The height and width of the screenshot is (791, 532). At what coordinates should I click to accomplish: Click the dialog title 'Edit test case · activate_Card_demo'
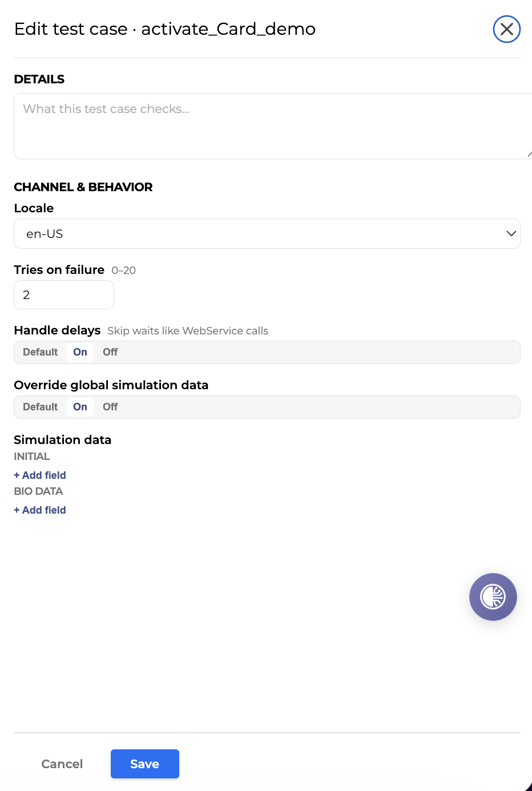coord(165,29)
